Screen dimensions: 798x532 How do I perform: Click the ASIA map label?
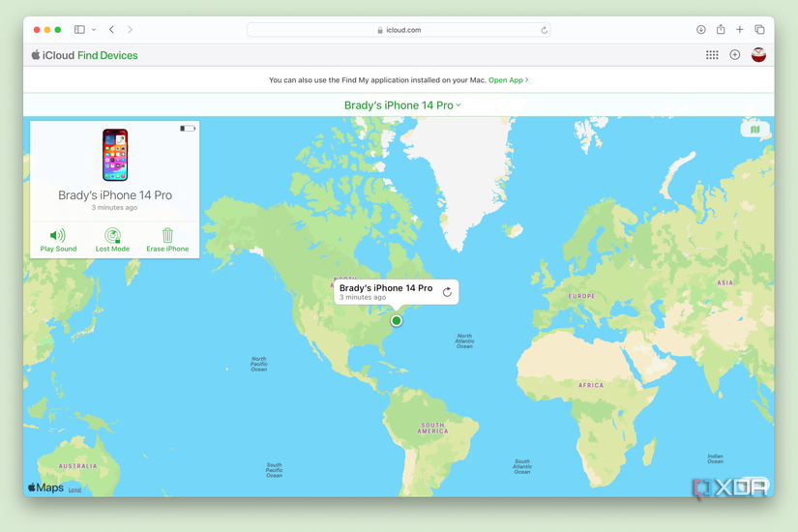point(724,282)
